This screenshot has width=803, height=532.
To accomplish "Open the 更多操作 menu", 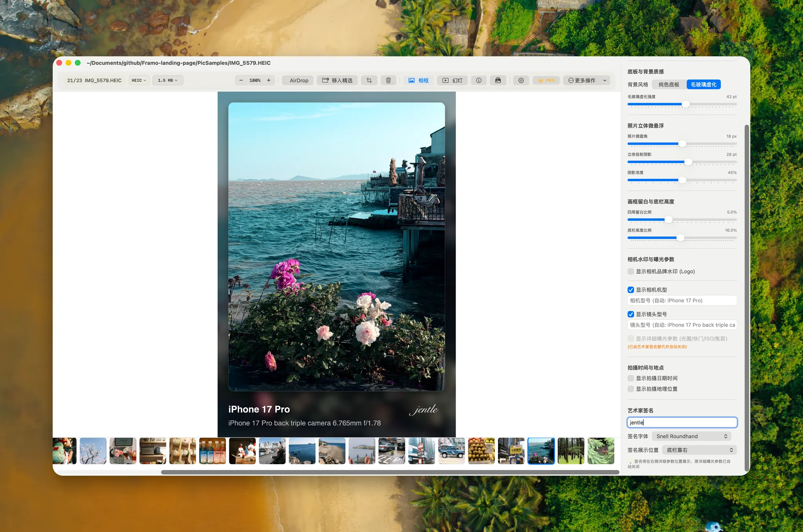I will point(587,80).
